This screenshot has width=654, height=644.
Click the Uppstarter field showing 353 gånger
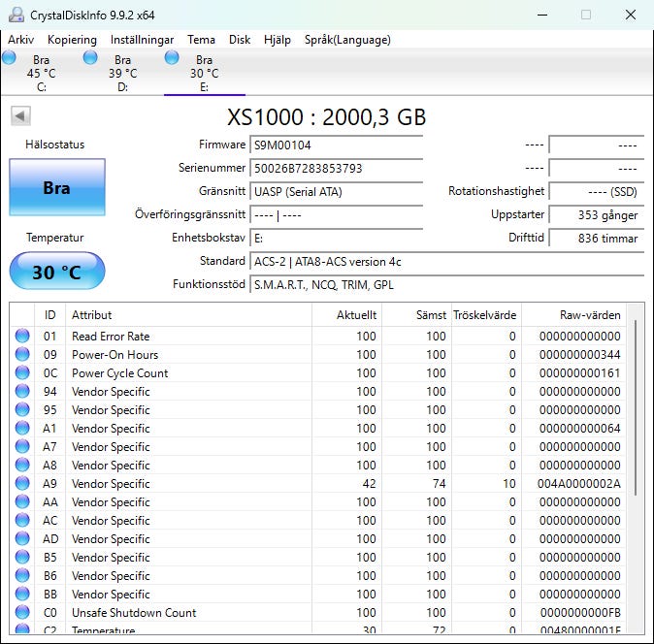tap(597, 215)
